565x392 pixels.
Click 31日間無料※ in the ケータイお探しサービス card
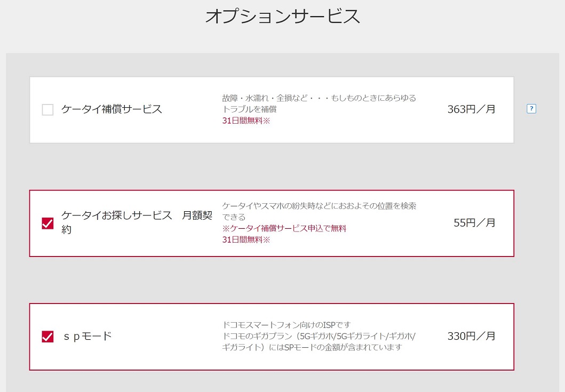coord(246,239)
